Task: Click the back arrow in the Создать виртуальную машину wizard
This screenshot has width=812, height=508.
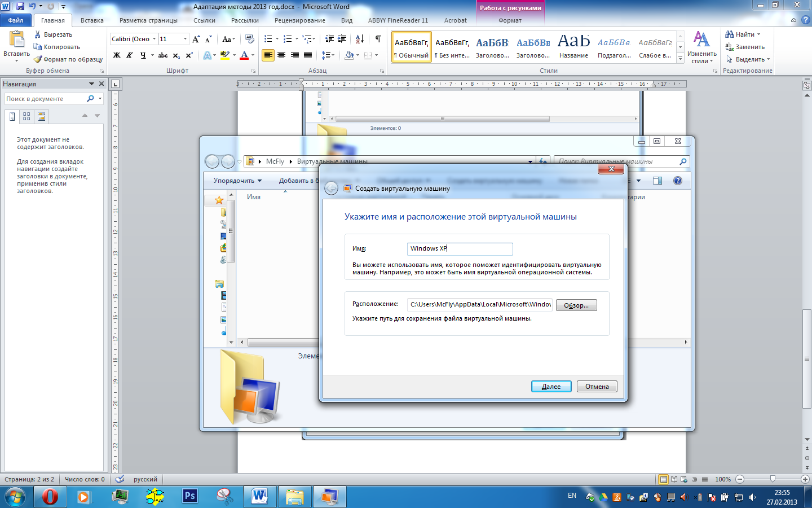Action: pyautogui.click(x=332, y=189)
